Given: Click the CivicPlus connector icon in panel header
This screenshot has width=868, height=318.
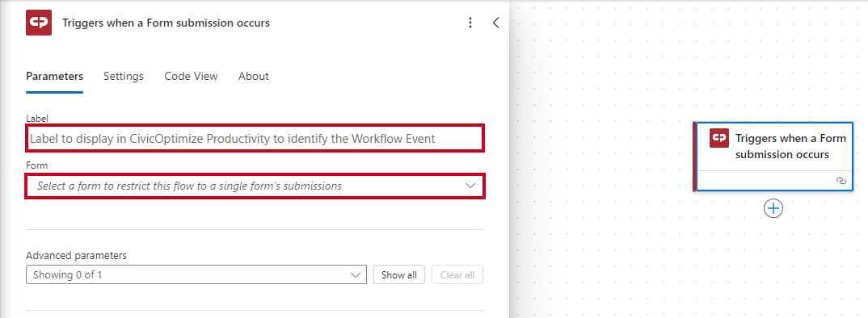Looking at the screenshot, I should (x=39, y=23).
